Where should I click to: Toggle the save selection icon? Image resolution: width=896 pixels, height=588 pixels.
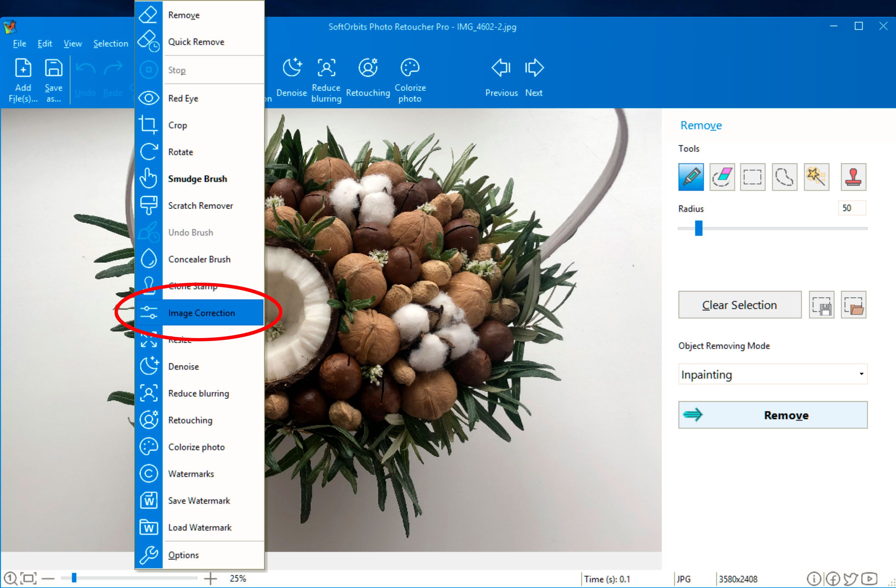click(823, 305)
